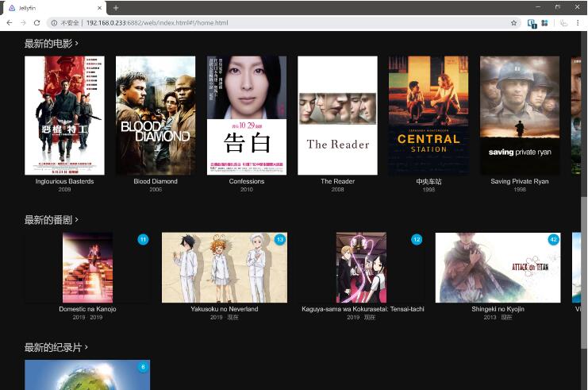This screenshot has height=390, width=588.
Task: Open the Blood Diamond poster
Action: tap(156, 116)
